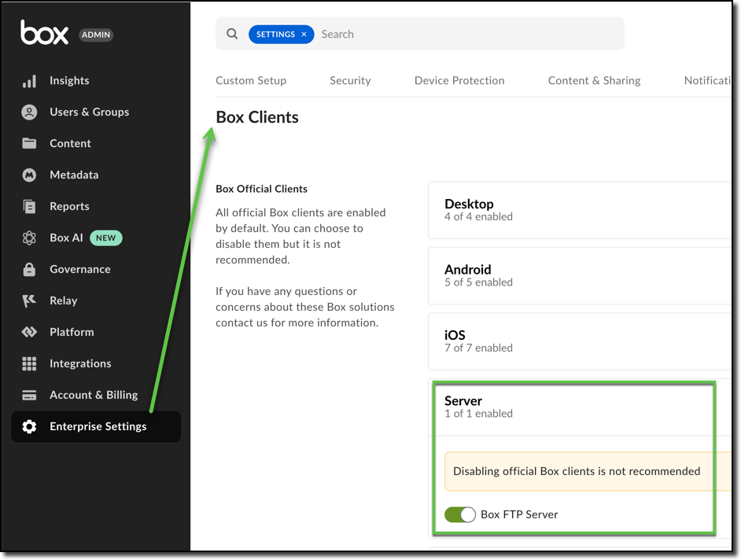The height and width of the screenshot is (560, 741).
Task: Click the Governance lock icon
Action: (x=29, y=270)
